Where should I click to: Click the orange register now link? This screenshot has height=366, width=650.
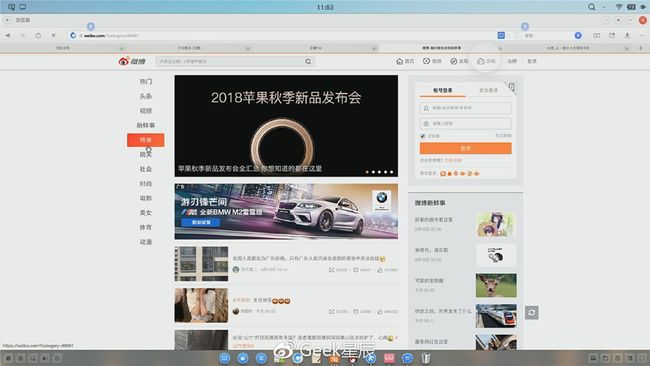click(453, 160)
